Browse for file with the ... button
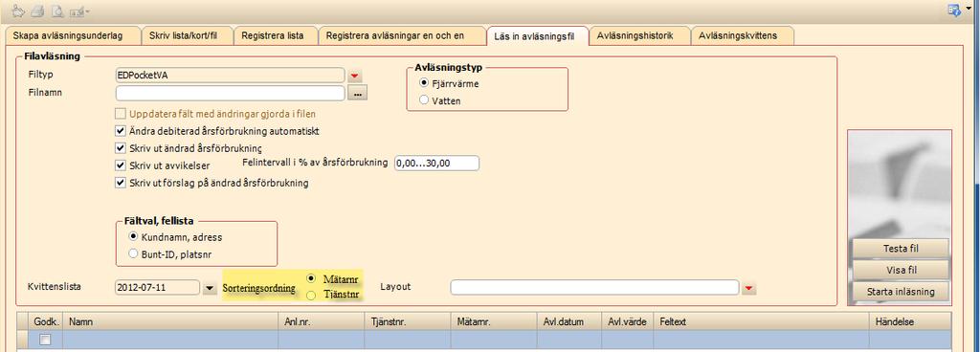The height and width of the screenshot is (352, 980). click(x=358, y=94)
